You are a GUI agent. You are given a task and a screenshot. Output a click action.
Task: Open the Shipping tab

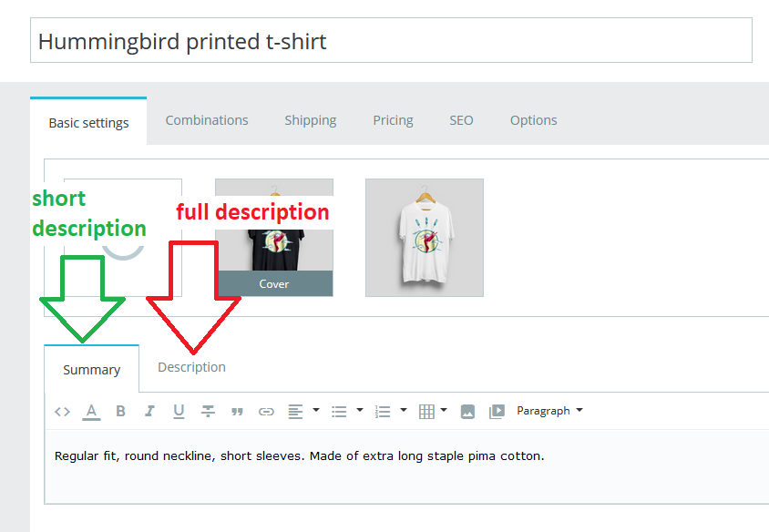pos(311,120)
